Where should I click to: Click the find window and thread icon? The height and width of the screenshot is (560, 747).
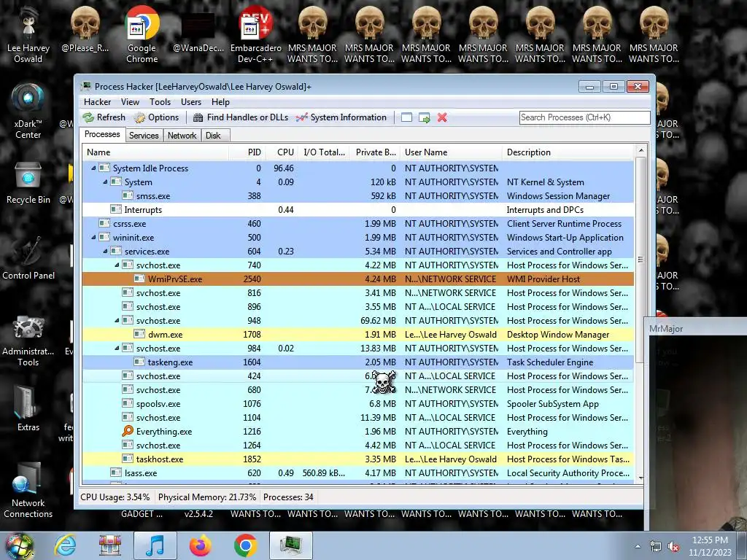(424, 117)
